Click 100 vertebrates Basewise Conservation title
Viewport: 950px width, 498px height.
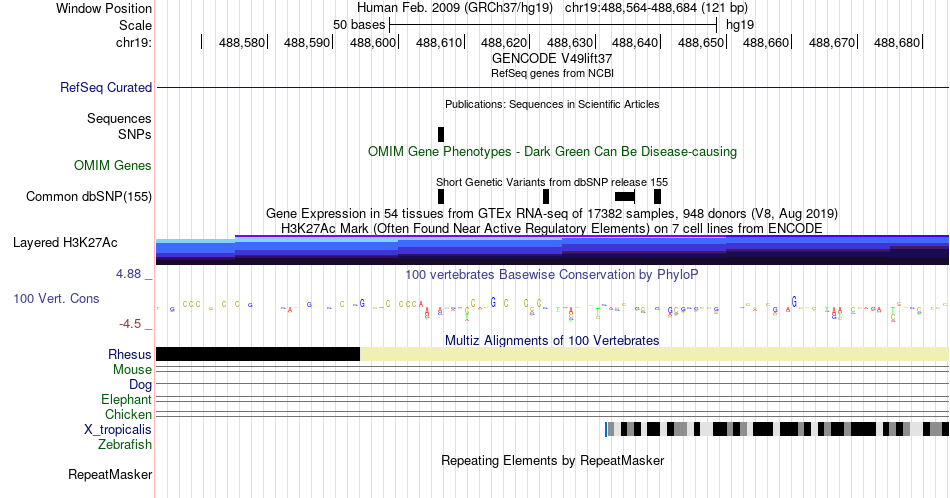(552, 274)
